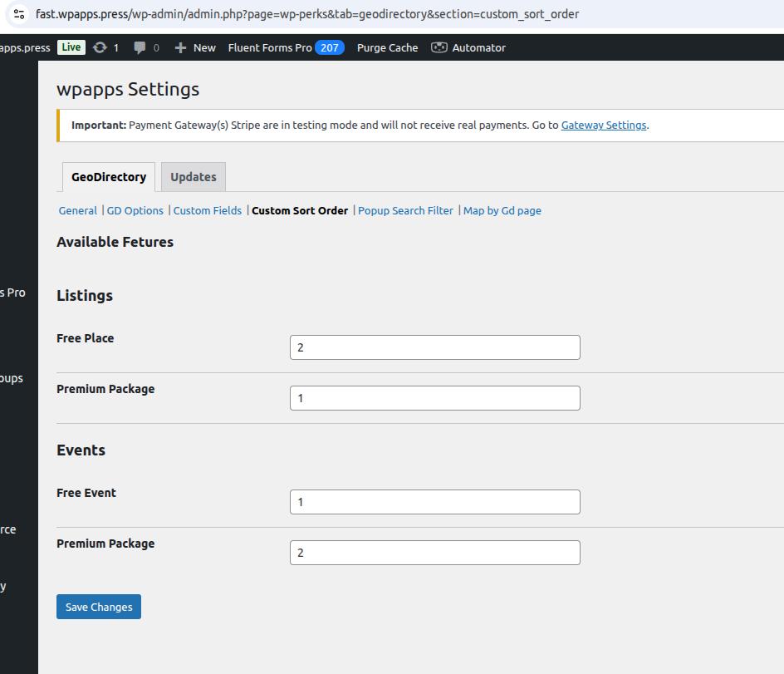
Task: Click the Live status badge
Action: (x=71, y=47)
